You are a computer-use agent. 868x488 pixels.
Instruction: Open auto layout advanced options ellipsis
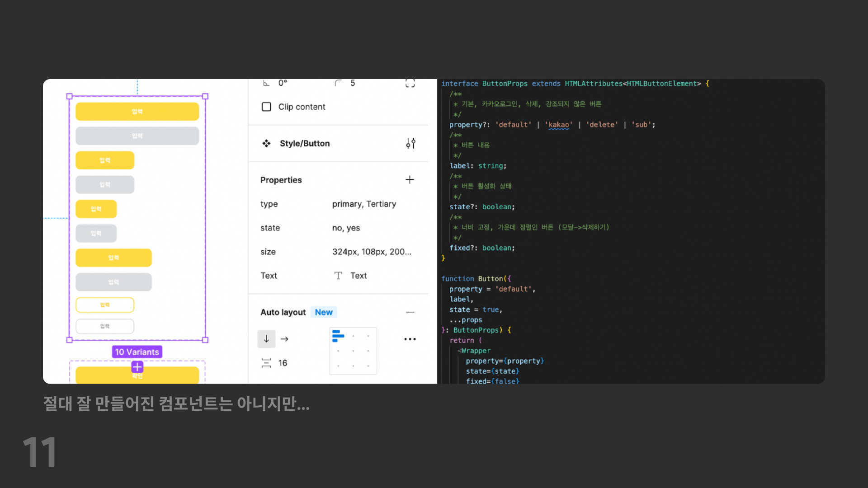pos(410,339)
